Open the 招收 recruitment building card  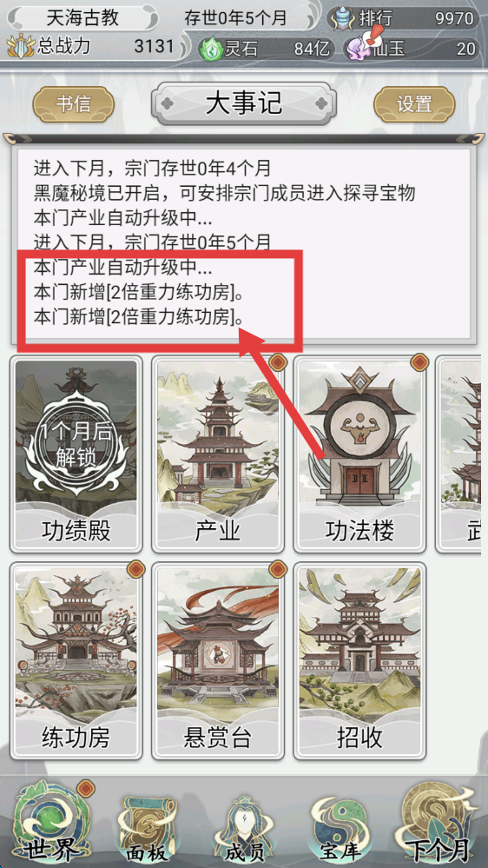pyautogui.click(x=359, y=661)
